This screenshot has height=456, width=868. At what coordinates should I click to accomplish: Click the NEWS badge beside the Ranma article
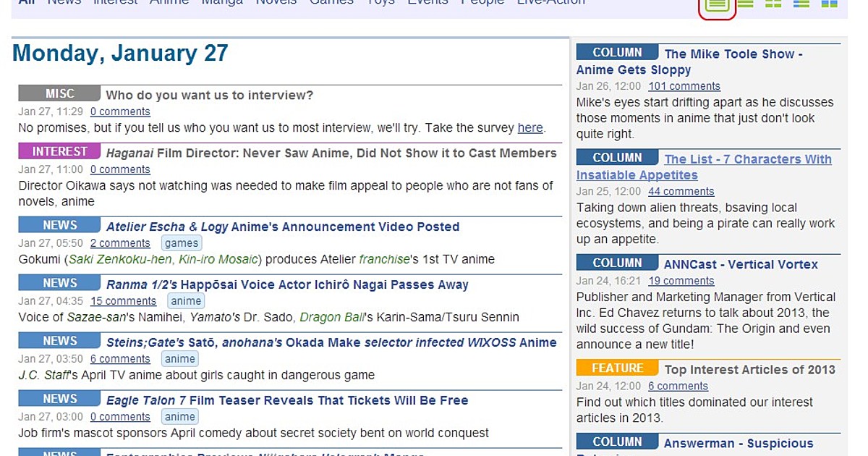59,283
